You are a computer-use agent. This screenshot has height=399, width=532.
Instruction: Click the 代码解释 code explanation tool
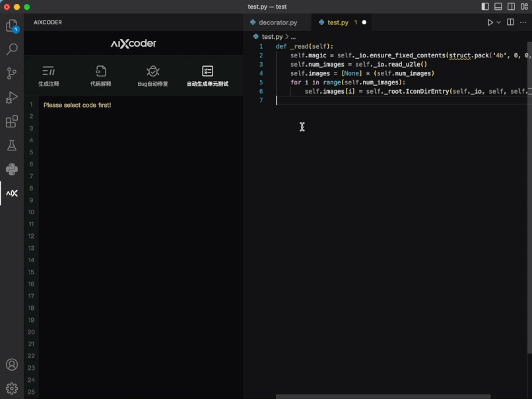coord(101,76)
